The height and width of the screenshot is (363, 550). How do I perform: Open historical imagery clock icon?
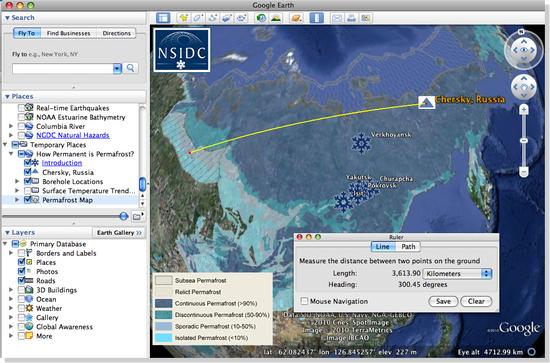(261, 18)
